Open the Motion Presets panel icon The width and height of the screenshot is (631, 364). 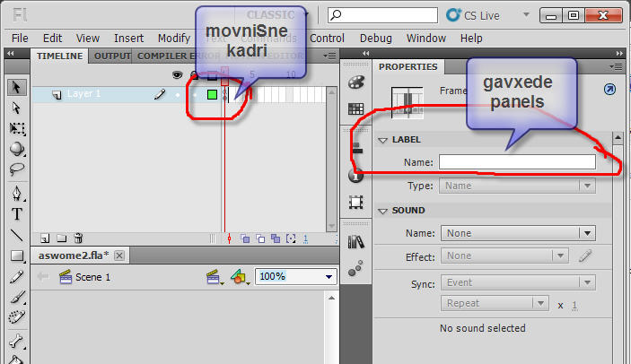pos(355,268)
